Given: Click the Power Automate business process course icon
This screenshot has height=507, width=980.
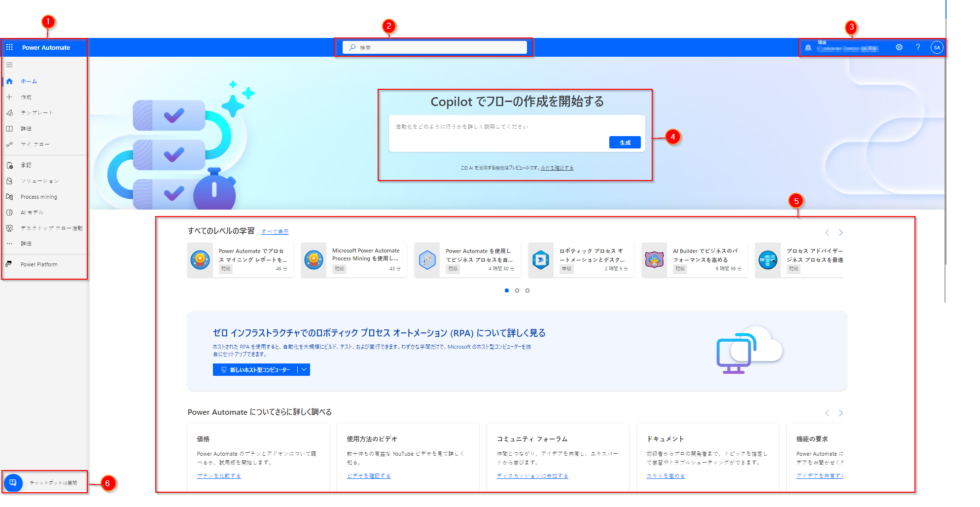Looking at the screenshot, I should 427,260.
